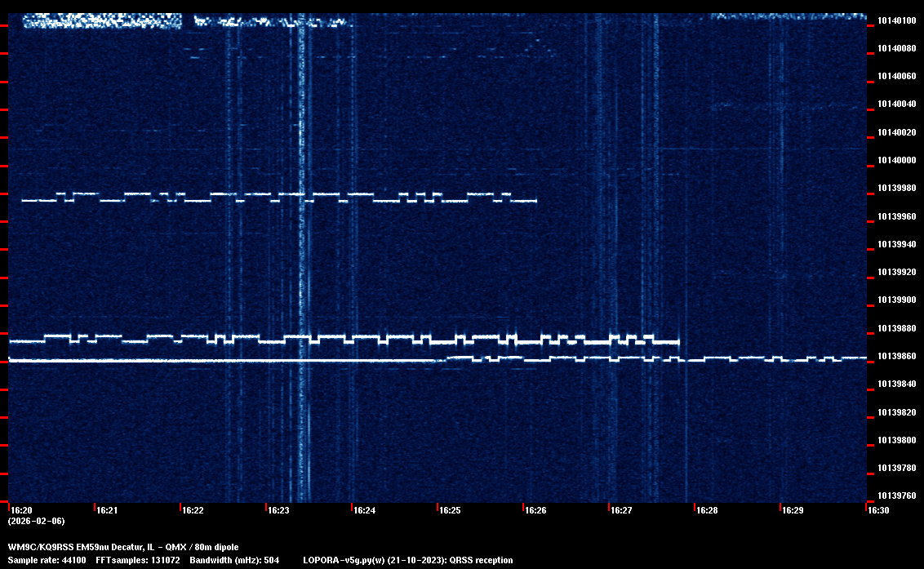Click the 10139860 frequency label
Screen dimensions: 924x569
coord(896,357)
